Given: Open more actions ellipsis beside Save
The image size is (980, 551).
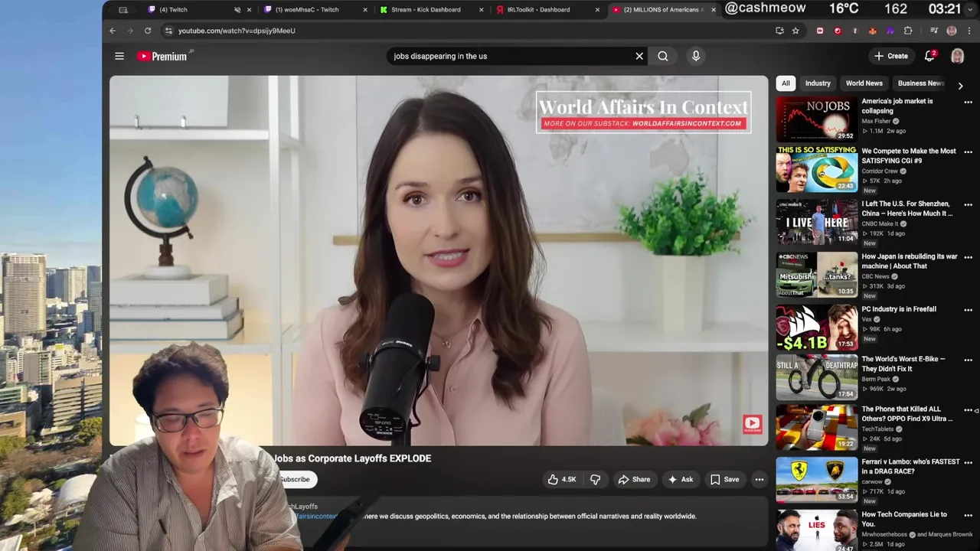Looking at the screenshot, I should (759, 480).
